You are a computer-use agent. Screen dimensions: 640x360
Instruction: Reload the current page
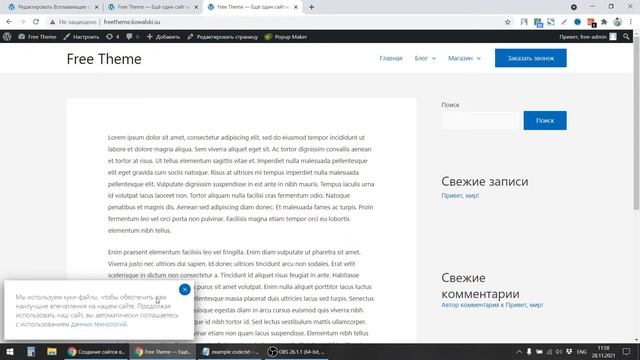pos(36,22)
